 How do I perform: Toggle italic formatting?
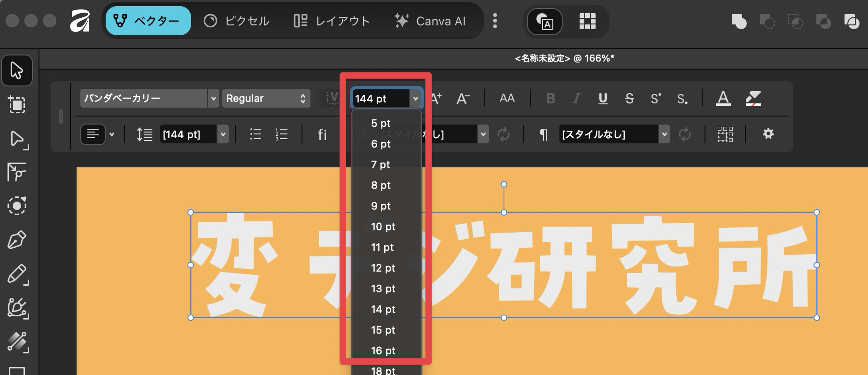(x=577, y=98)
